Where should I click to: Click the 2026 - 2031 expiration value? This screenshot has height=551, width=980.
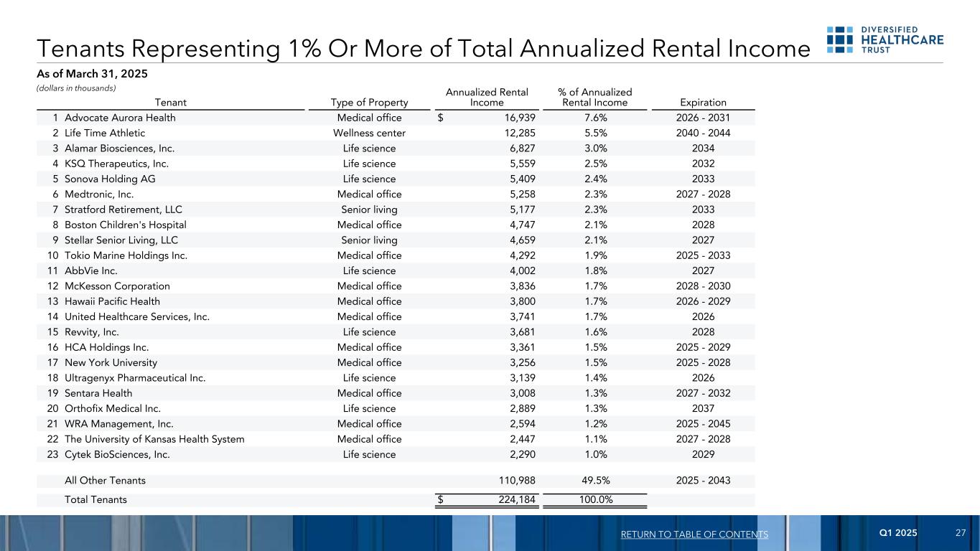point(703,118)
